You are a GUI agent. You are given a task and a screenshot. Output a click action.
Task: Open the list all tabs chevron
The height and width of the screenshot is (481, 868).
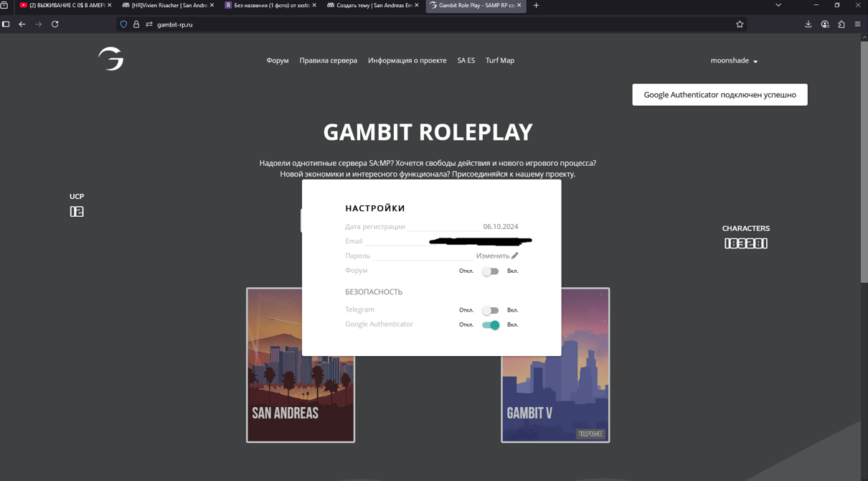point(778,5)
